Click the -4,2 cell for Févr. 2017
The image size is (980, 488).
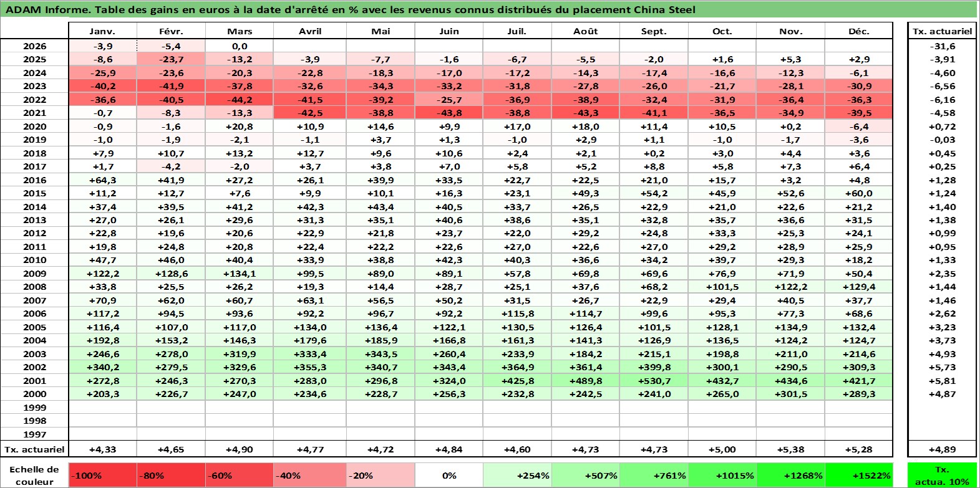click(x=171, y=166)
